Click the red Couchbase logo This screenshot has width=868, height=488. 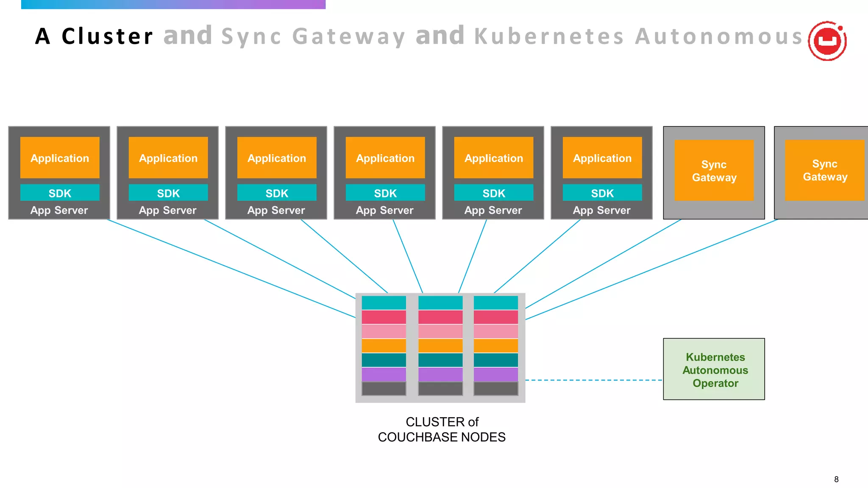point(827,41)
